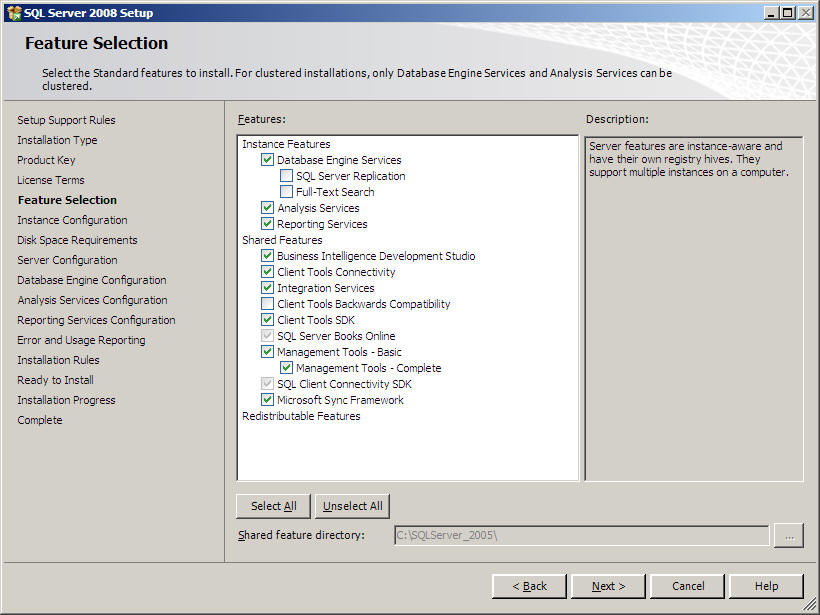Enable Full-Text Search checkbox
The height and width of the screenshot is (615, 820).
pos(286,192)
